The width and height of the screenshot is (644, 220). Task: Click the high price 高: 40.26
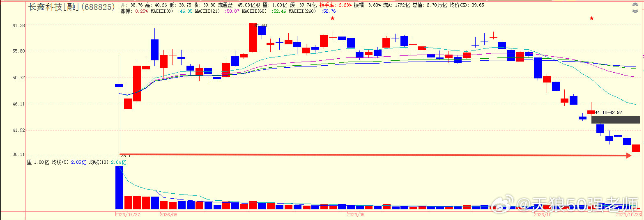(156, 5)
